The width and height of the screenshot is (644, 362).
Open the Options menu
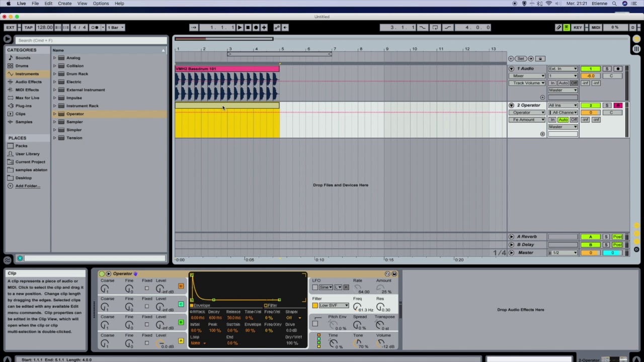click(x=101, y=4)
